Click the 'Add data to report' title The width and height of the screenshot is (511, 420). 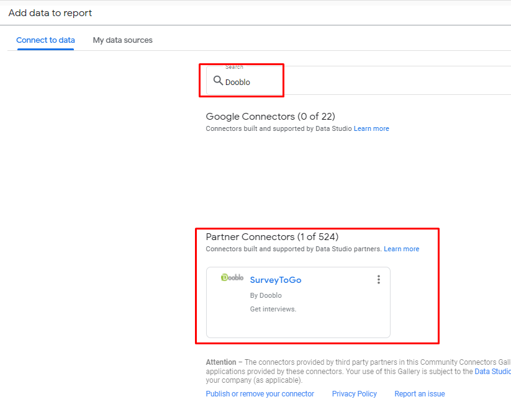point(50,13)
